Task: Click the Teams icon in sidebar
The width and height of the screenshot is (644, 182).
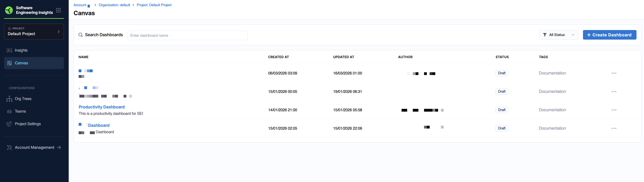Action: coord(9,111)
